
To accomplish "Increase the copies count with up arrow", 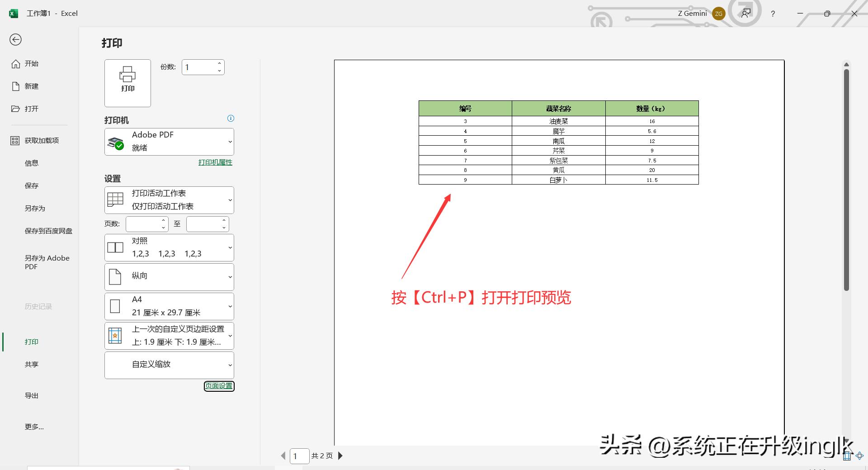I will [x=219, y=64].
